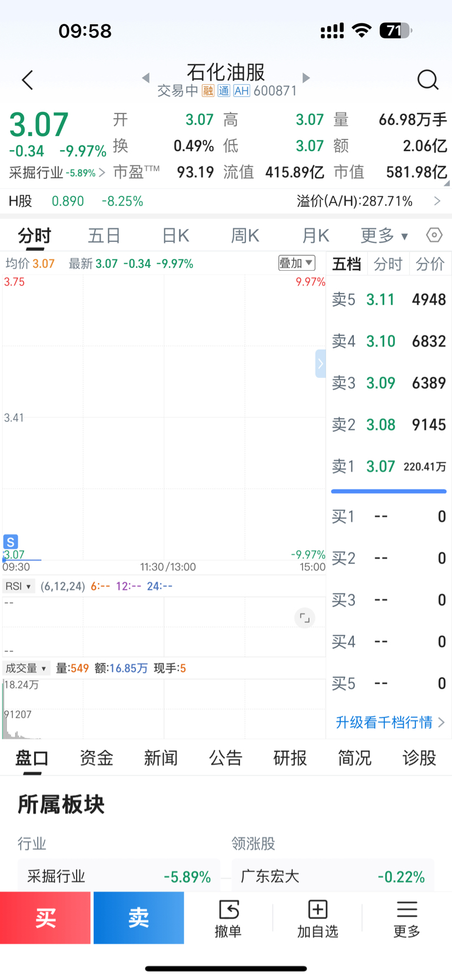Tap the back arrow icon

click(x=27, y=80)
